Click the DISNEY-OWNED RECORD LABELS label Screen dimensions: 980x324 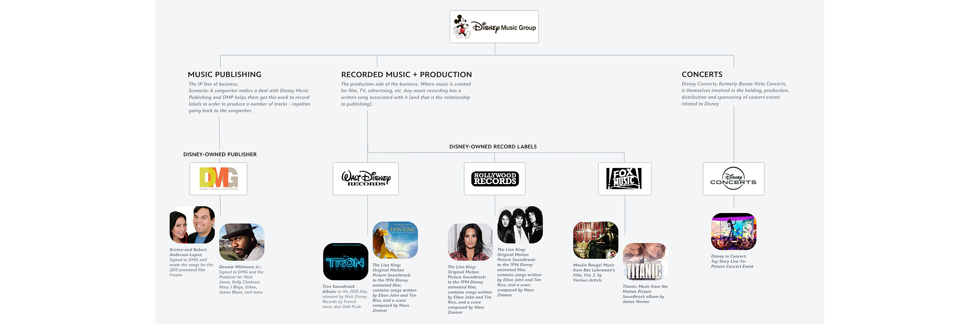493,147
